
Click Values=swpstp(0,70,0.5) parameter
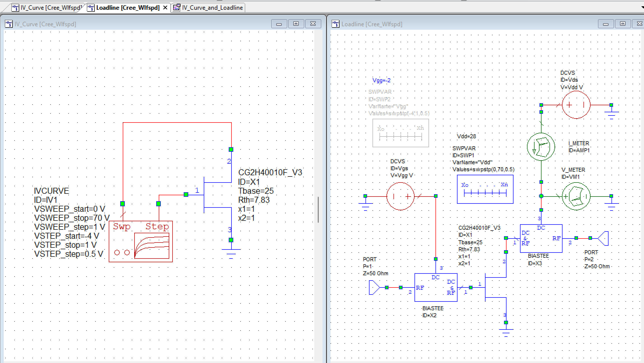pos(483,169)
